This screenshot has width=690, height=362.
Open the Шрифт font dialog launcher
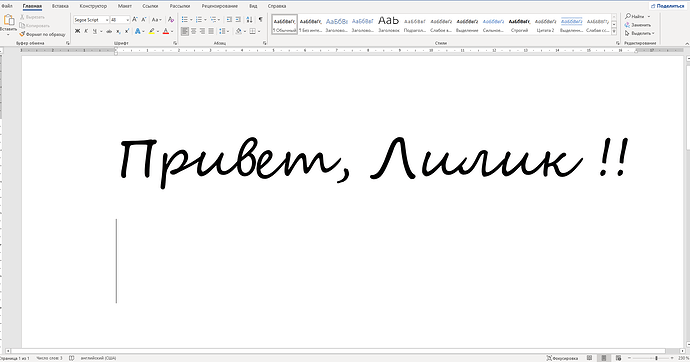(175, 43)
